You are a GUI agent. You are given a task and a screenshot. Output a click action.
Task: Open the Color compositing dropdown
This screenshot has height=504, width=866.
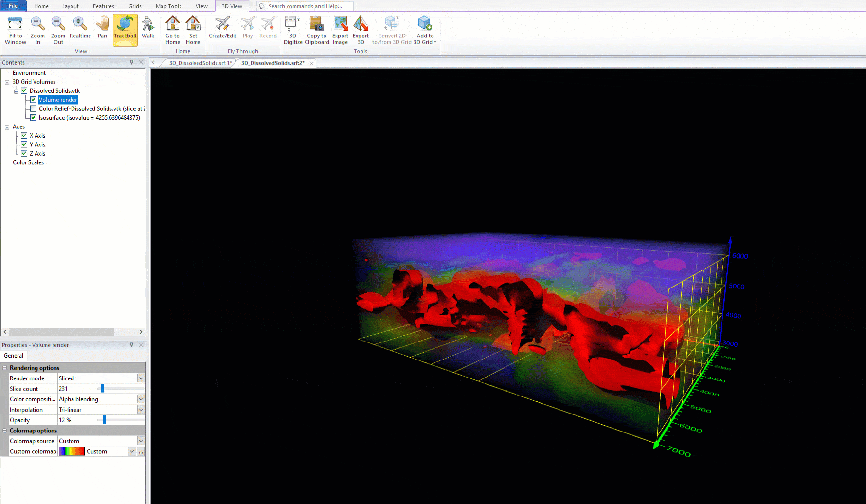point(141,399)
